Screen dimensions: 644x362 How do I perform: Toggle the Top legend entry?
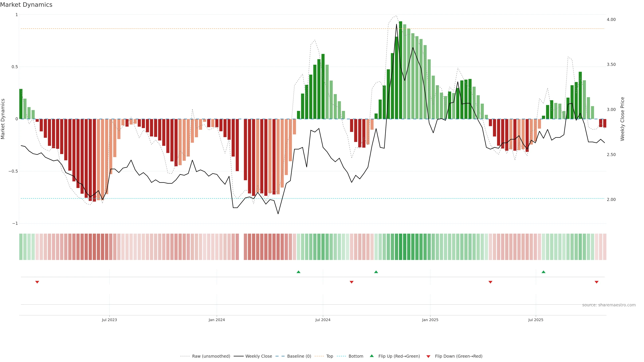330,356
